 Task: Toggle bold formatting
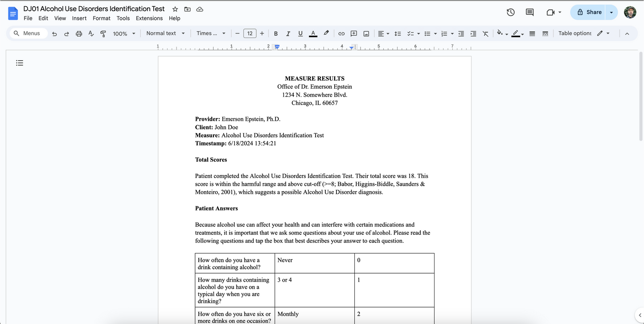(276, 33)
